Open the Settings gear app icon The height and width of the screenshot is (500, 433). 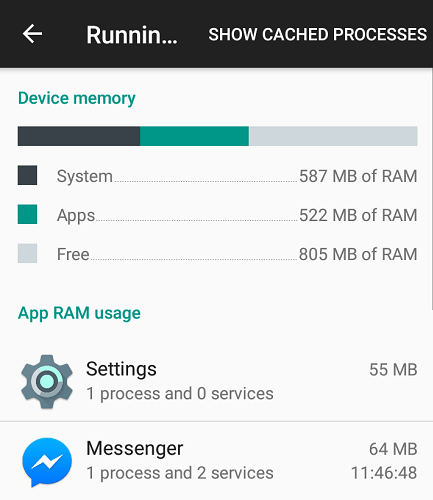tap(47, 382)
